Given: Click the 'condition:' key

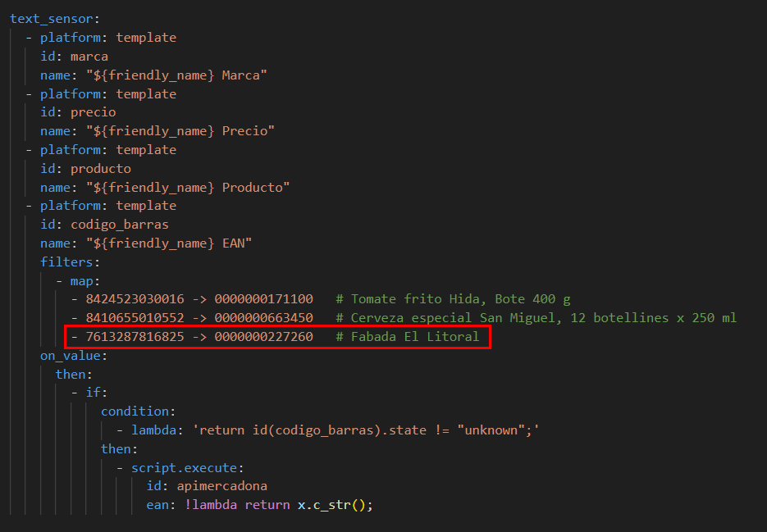Looking at the screenshot, I should tap(138, 411).
